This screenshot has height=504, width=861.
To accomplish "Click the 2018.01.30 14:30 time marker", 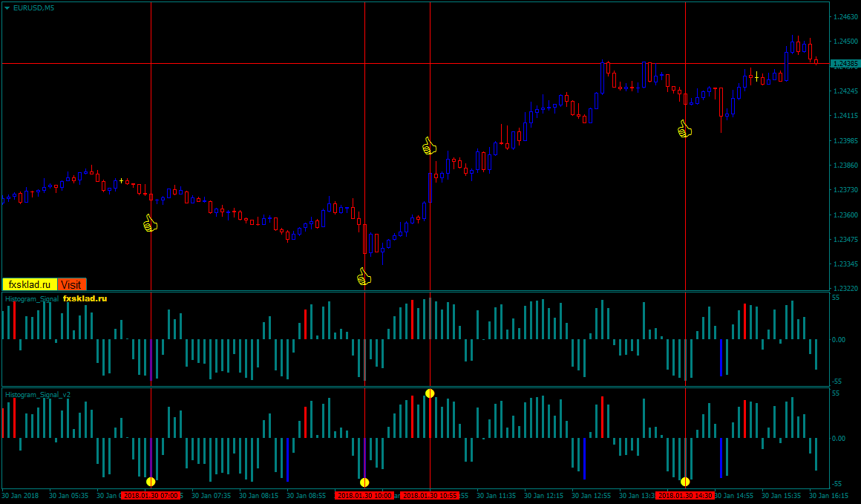I will point(685,495).
